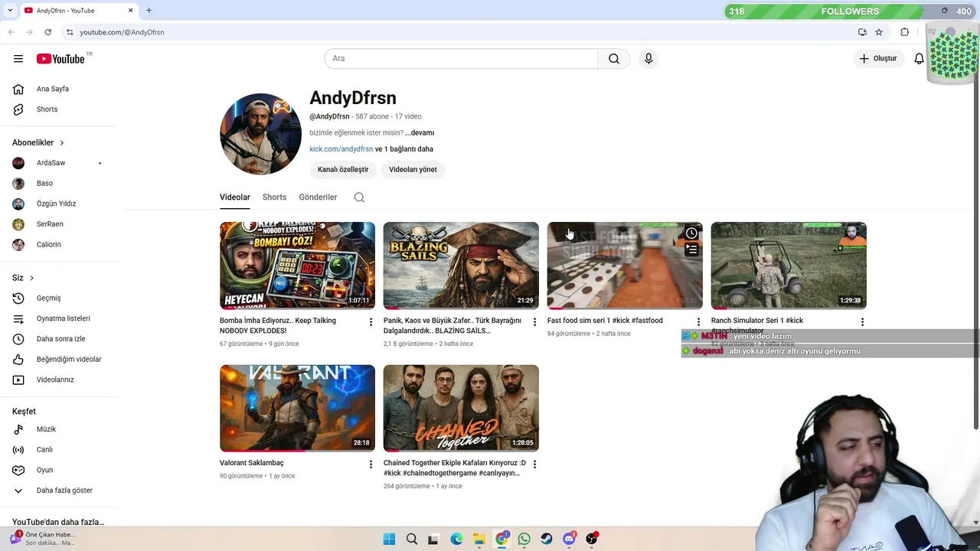Open Windows Start menu
The height and width of the screenshot is (551, 980).
tap(389, 539)
